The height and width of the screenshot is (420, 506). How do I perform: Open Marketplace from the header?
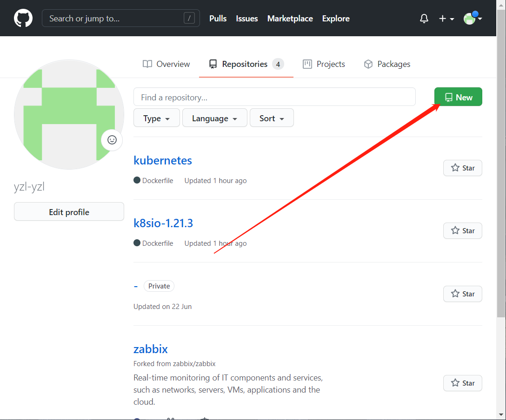tap(290, 19)
